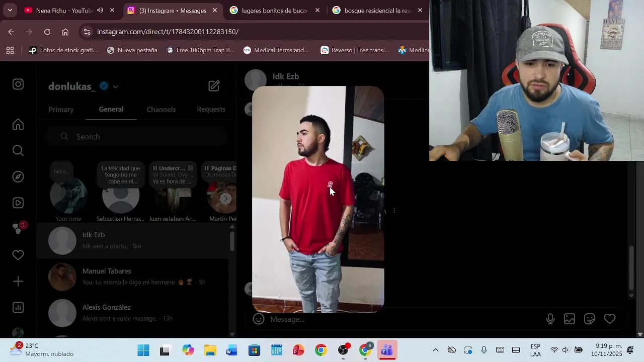Open Your note bubble thumbnail

click(x=68, y=196)
